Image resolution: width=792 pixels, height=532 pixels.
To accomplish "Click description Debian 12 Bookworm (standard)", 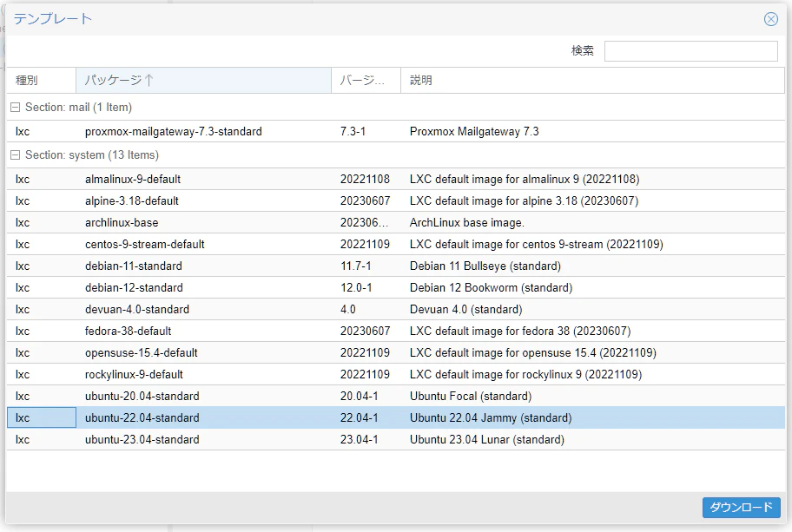I will tap(491, 288).
